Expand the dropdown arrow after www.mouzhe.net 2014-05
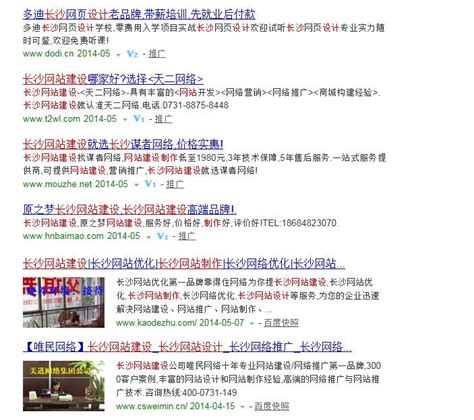The height and width of the screenshot is (420, 474). (x=136, y=185)
